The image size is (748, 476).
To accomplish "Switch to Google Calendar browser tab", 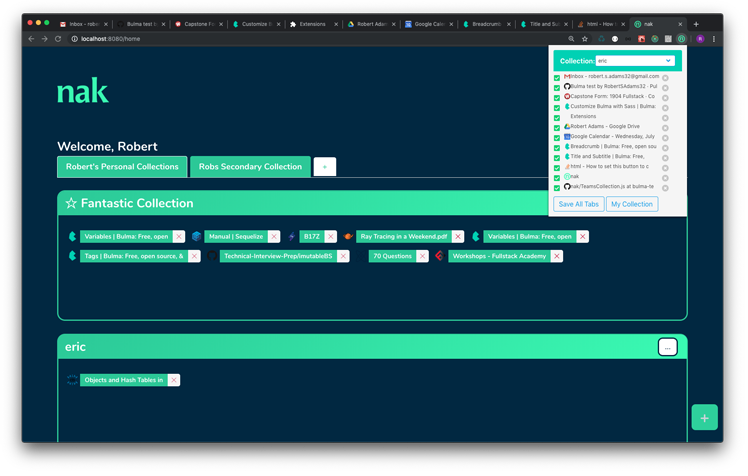I will coord(429,24).
